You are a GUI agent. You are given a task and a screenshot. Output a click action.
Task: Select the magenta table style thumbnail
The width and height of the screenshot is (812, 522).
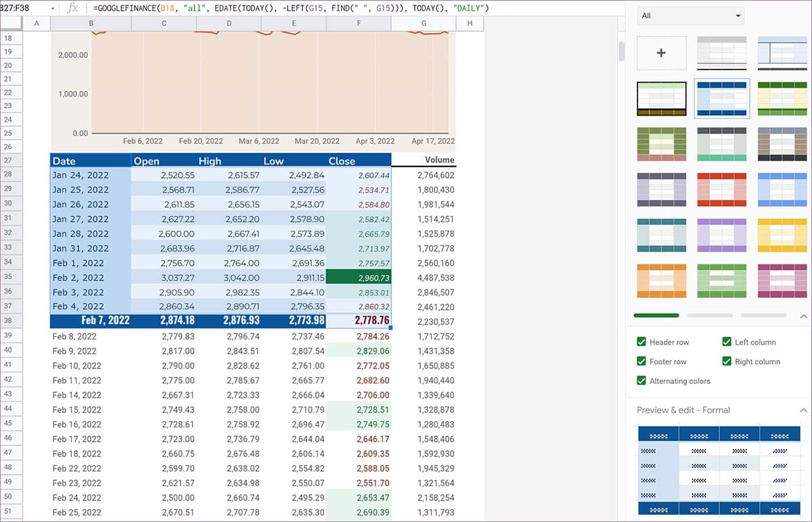point(782,281)
